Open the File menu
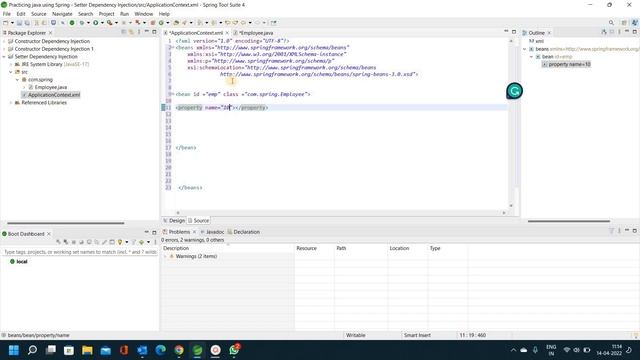 click(7, 14)
